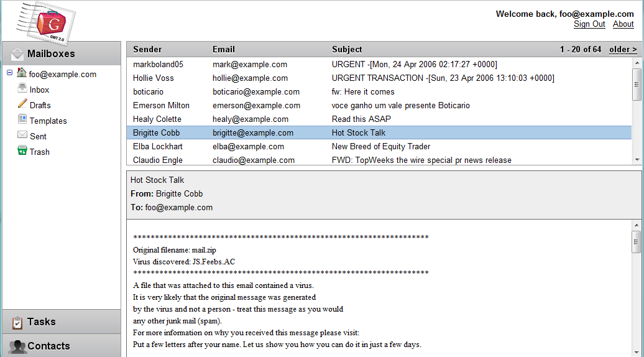Click the Sent envelope icon
The image size is (644, 357).
click(x=22, y=135)
